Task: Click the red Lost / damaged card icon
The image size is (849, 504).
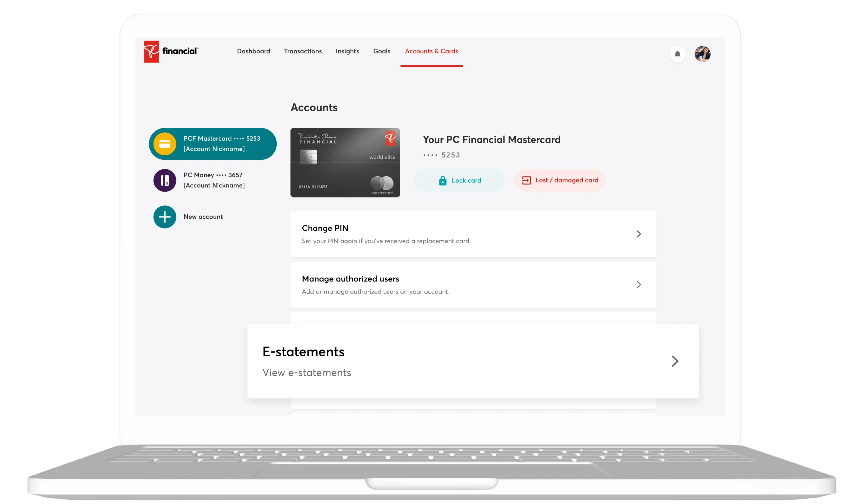Action: [x=526, y=180]
